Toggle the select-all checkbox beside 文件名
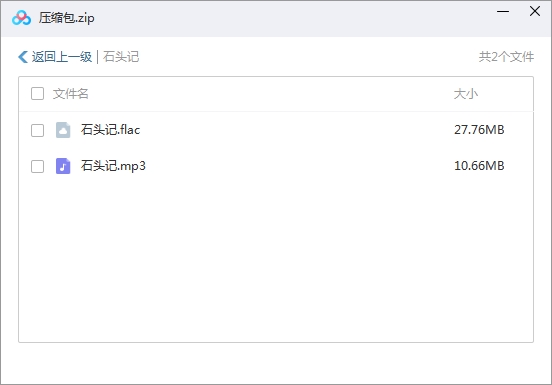Image resolution: width=552 pixels, height=385 pixels. point(37,94)
